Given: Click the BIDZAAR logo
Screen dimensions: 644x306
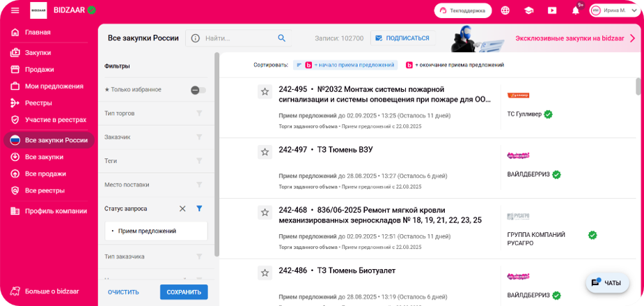Looking at the screenshot, I should tap(38, 10).
